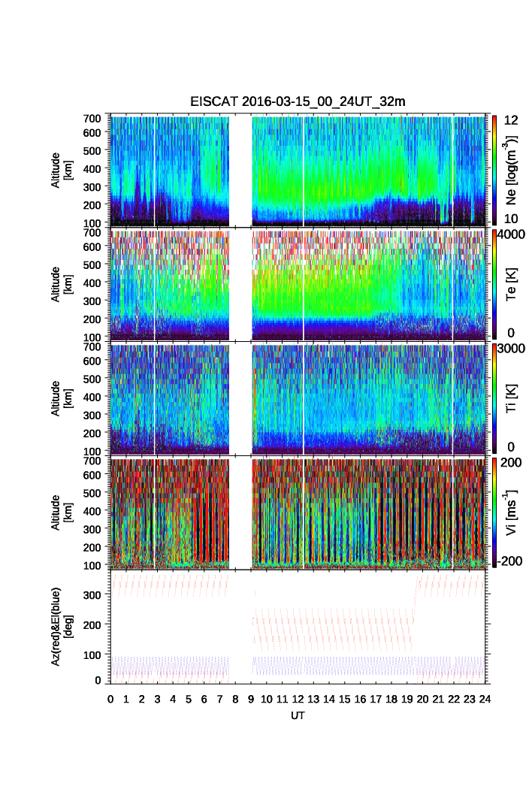Image resolution: width=532 pixels, height=798 pixels.
Task: Click the plot title EISCAT 2016-03-15_00_24UT_32m
Action: [x=298, y=101]
